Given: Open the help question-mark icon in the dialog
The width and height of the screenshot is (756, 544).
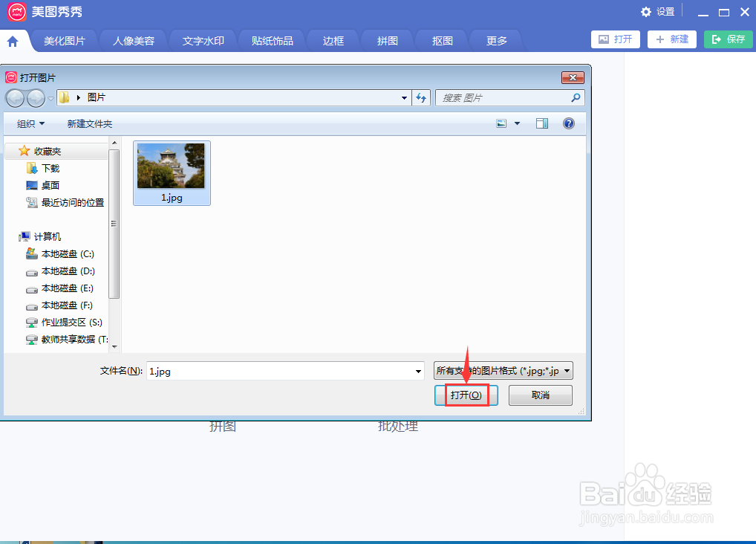Looking at the screenshot, I should [x=568, y=123].
